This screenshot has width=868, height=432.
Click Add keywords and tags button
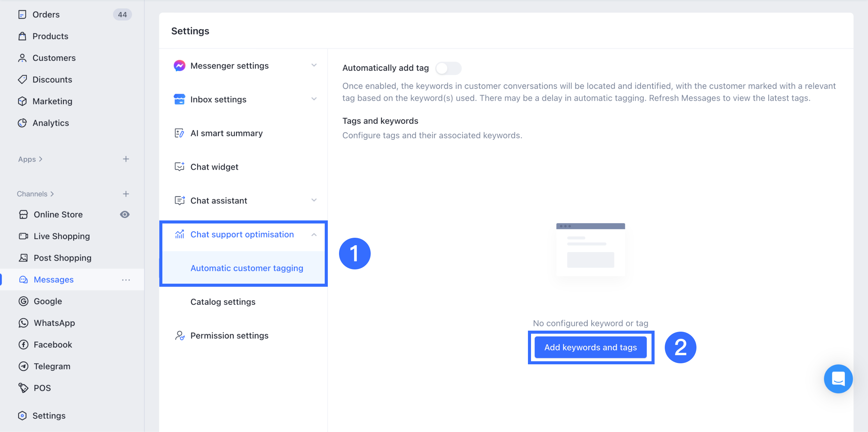pos(591,347)
